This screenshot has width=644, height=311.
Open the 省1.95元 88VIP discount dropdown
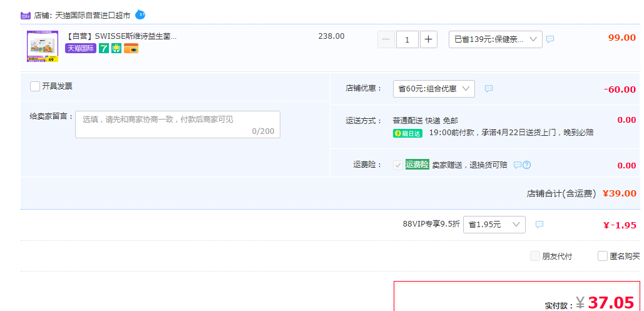coord(494,225)
